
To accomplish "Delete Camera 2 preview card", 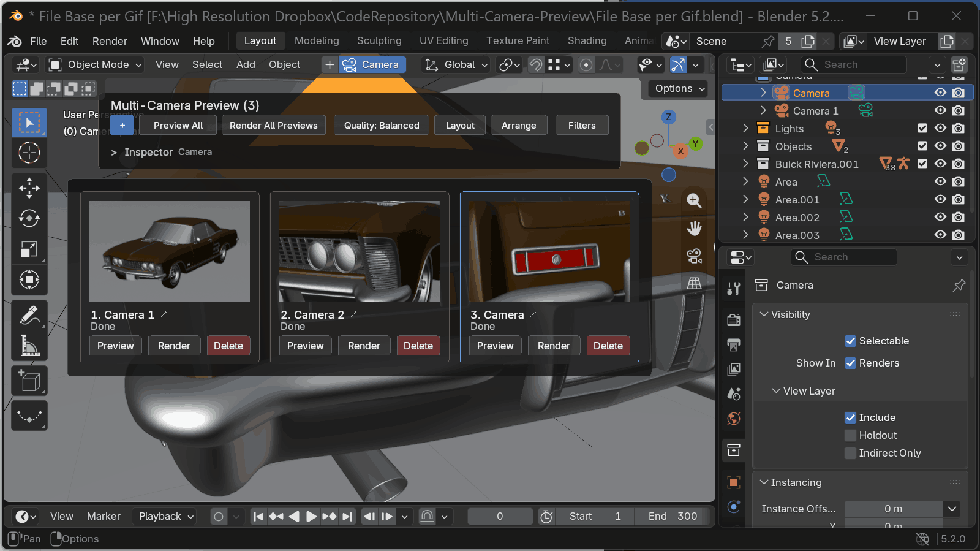I will click(x=418, y=346).
